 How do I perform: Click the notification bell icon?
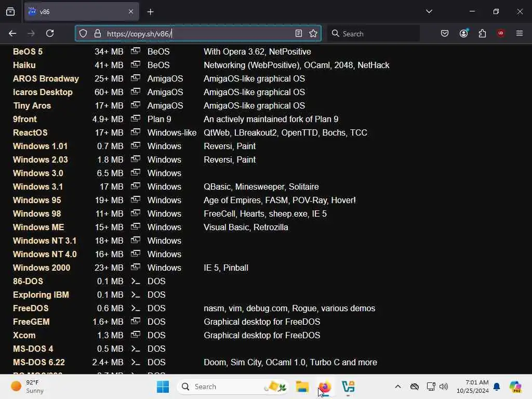point(497,387)
